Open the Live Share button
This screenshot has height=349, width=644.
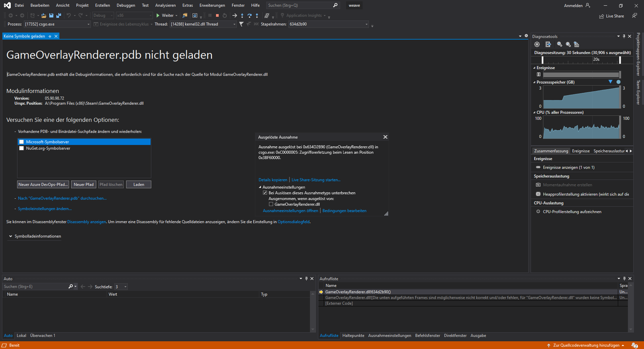click(611, 16)
